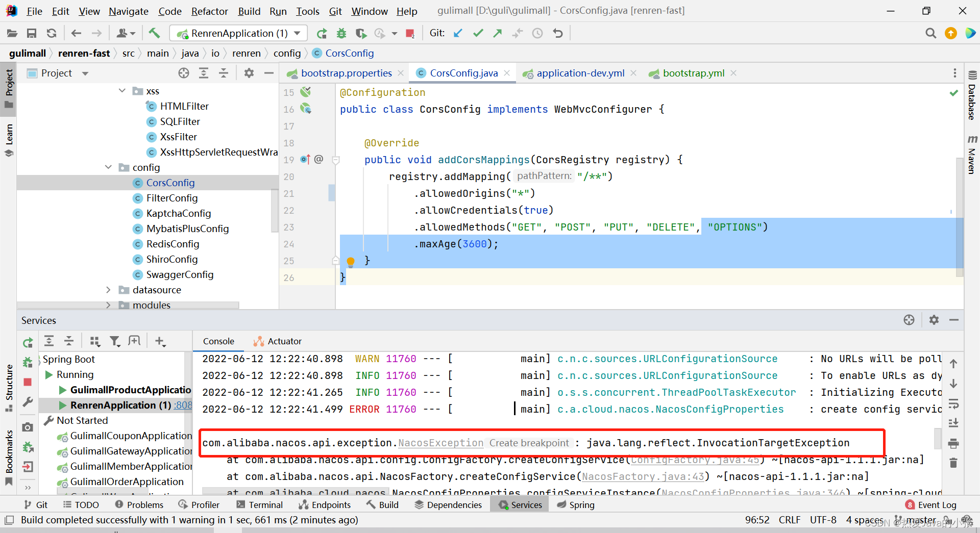
Task: Open the Database side panel
Action: point(972,95)
